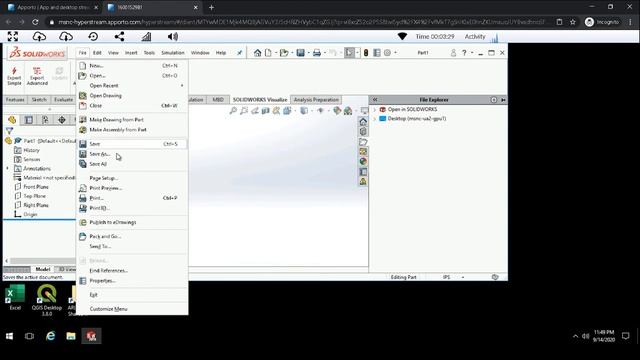Click the Zoom to Area icon
The height and width of the screenshot is (360, 640).
point(244,111)
